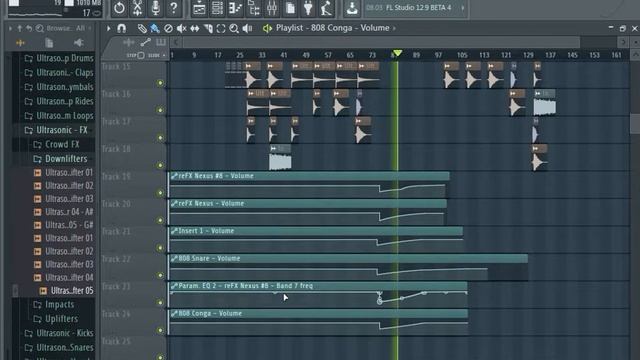Expand the Ultrasonic - Kicks folder
The image size is (640, 360).
click(59, 333)
